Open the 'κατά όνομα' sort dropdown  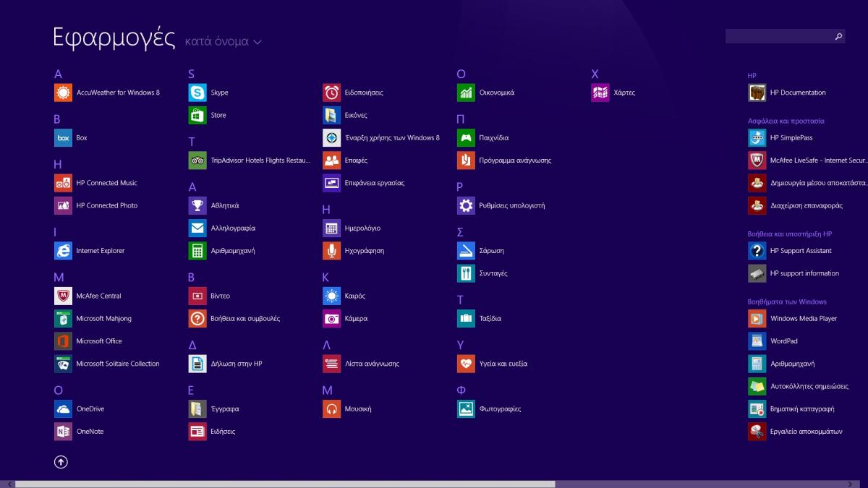[224, 42]
